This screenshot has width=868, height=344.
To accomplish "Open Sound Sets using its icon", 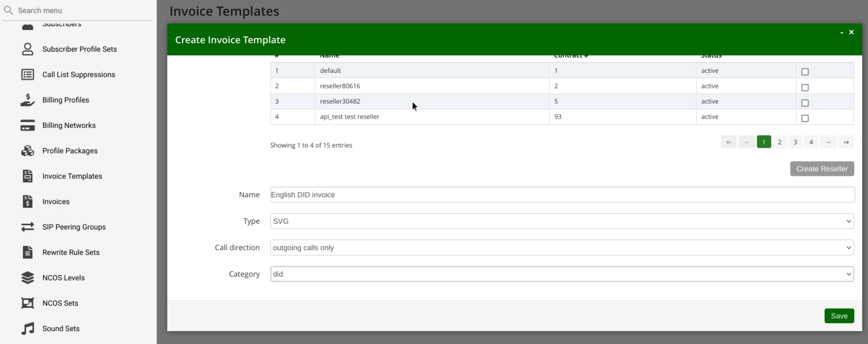I will point(27,328).
